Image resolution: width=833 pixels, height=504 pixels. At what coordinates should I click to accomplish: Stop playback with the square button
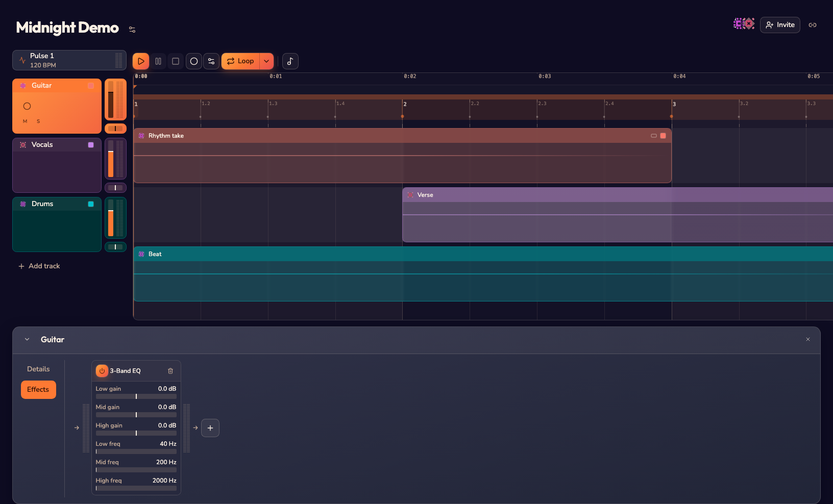click(176, 61)
